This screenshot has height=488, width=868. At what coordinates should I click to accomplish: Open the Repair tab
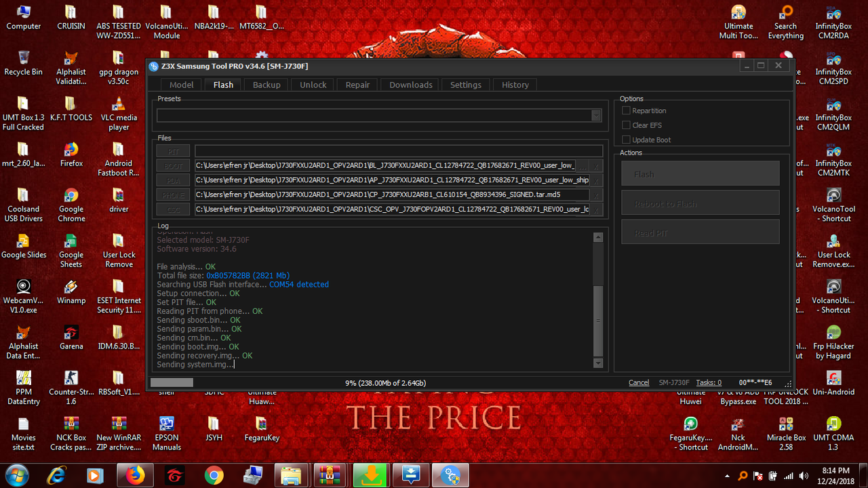click(357, 85)
